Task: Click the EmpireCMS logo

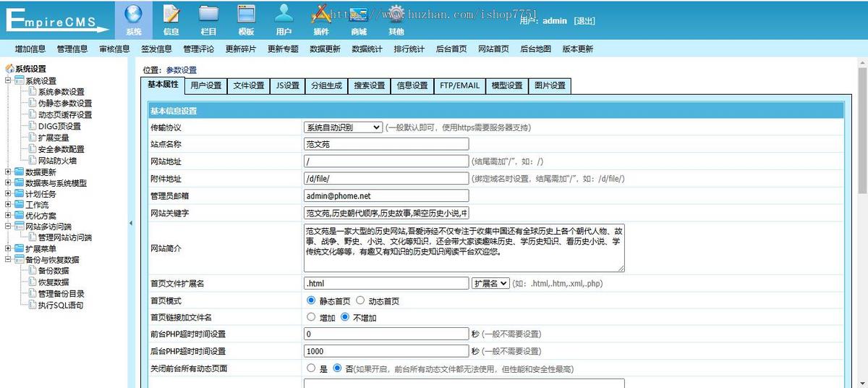Action: pyautogui.click(x=56, y=20)
